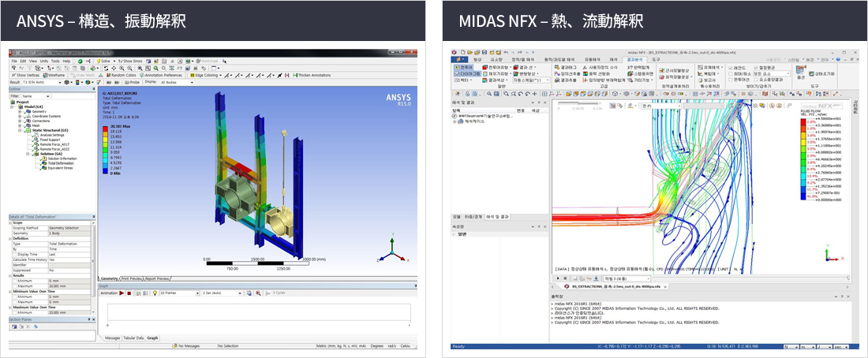This screenshot has width=868, height=358.
Task: Click the rotate view icon in ANSYS
Action: (106, 68)
